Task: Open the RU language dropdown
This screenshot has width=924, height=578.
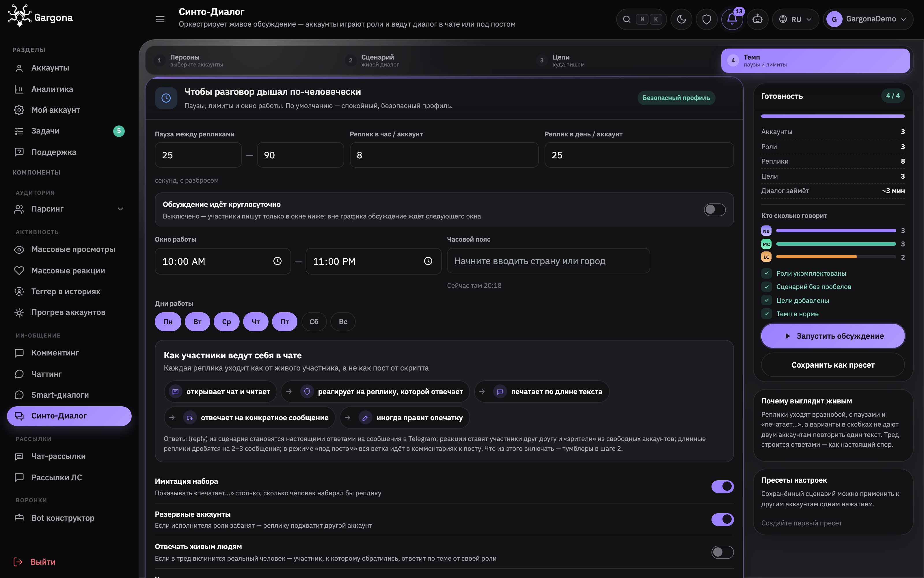Action: (x=795, y=19)
